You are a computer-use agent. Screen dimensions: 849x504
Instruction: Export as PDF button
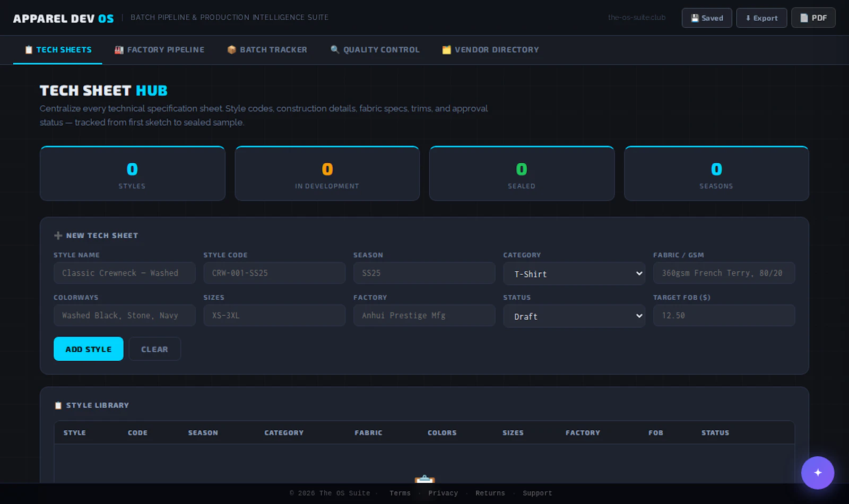tap(813, 18)
